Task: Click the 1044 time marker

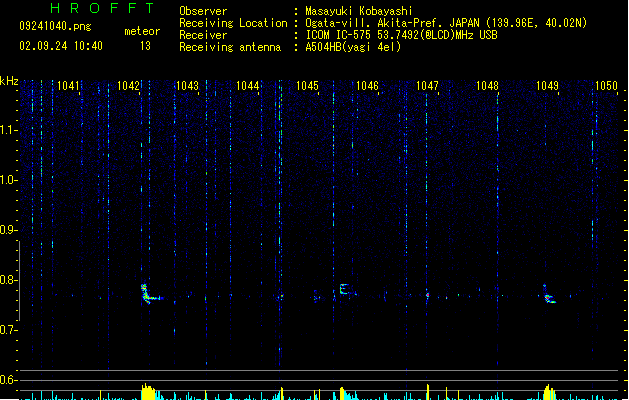Action: 248,85
